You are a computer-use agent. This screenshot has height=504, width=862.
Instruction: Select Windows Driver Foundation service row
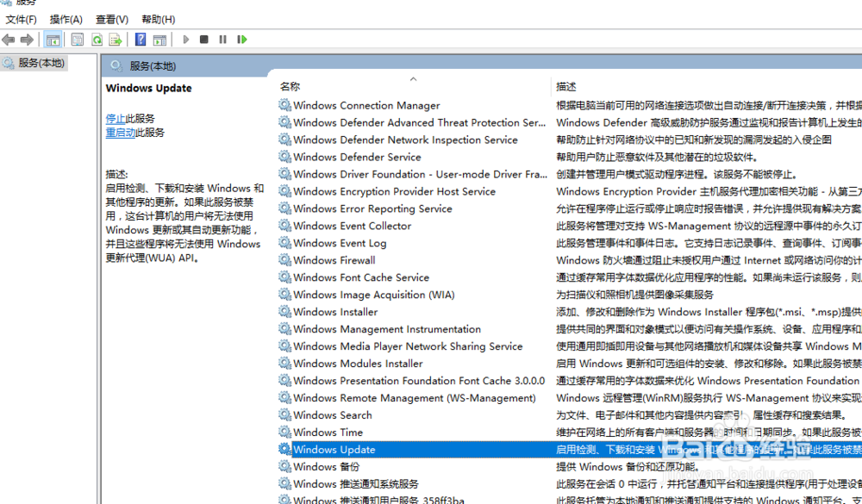(421, 174)
